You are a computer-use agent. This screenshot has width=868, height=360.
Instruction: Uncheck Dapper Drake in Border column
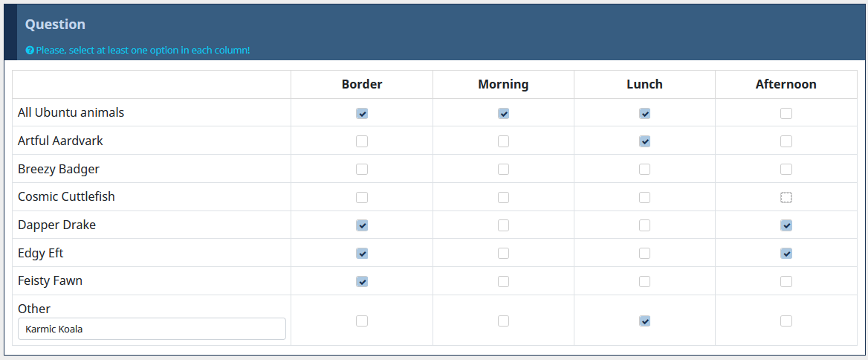(362, 225)
